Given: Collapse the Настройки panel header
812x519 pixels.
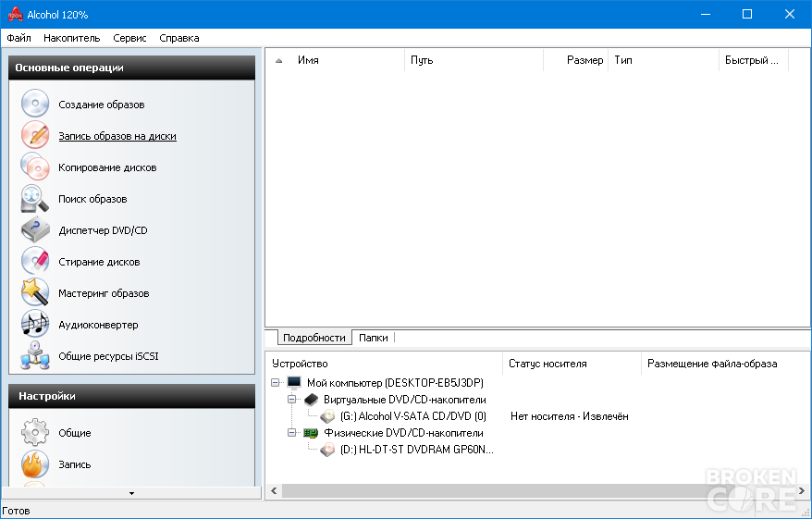Looking at the screenshot, I should (x=131, y=396).
